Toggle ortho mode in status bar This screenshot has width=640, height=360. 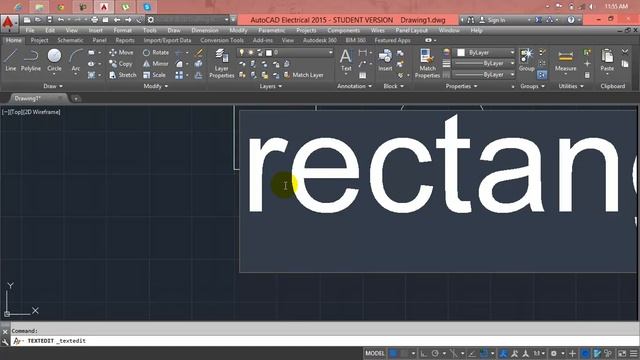click(x=424, y=353)
